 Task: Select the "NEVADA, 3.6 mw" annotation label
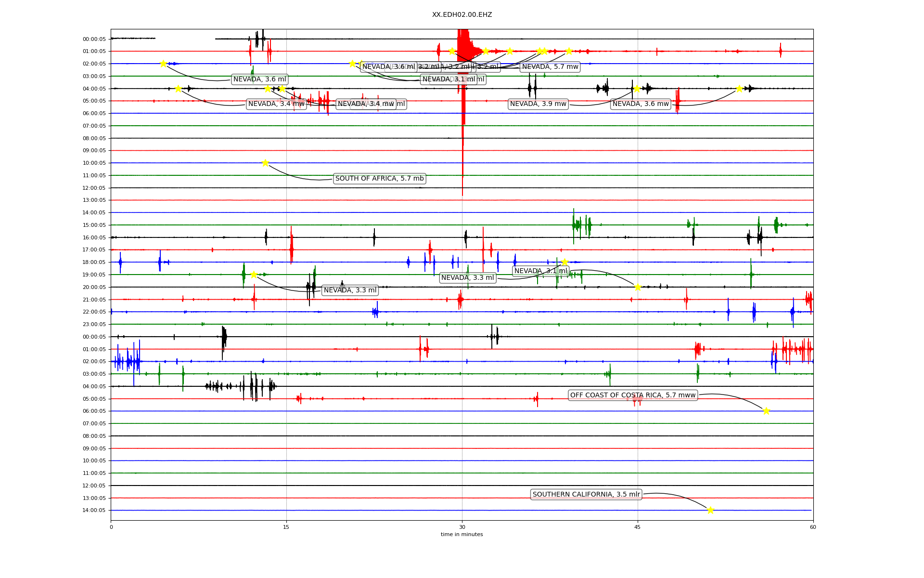click(x=640, y=104)
